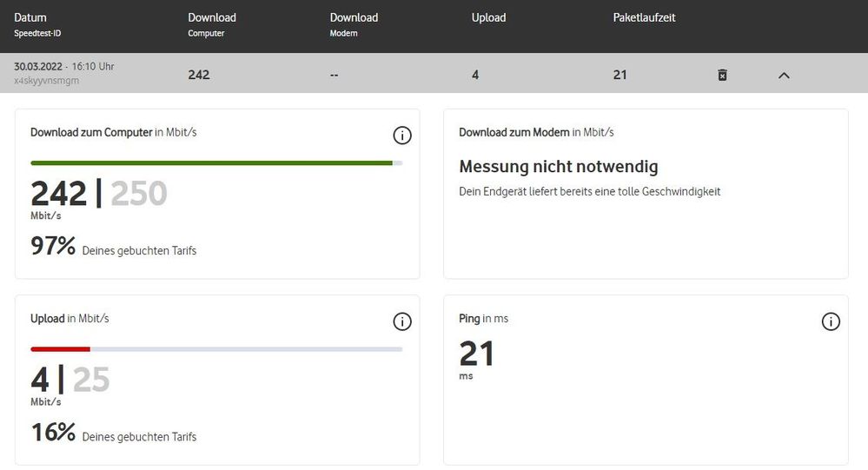Click the 21 ms ping value

point(476,354)
